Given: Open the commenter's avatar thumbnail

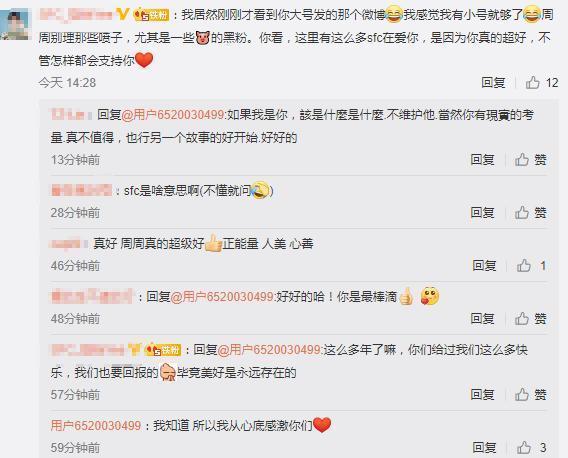Looking at the screenshot, I should point(14,24).
